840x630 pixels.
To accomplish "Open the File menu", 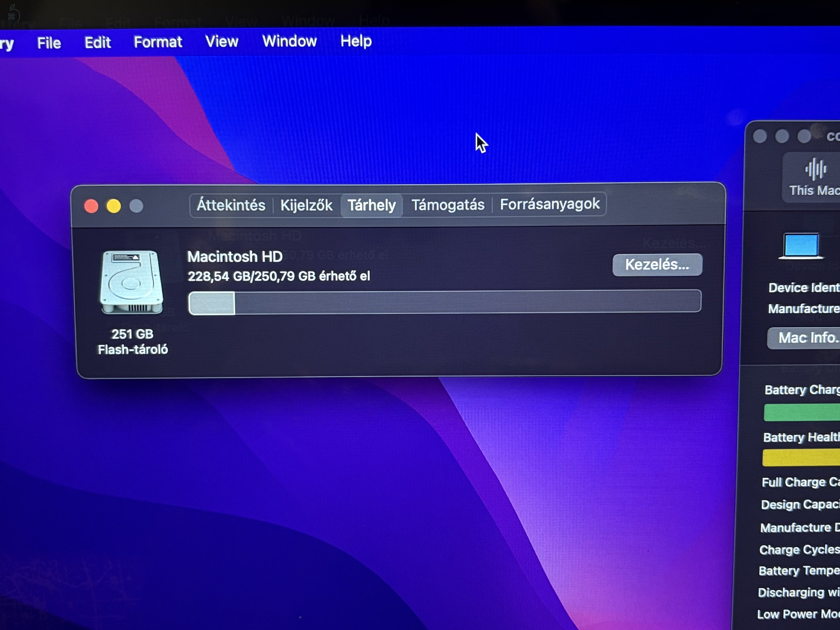I will pyautogui.click(x=49, y=43).
